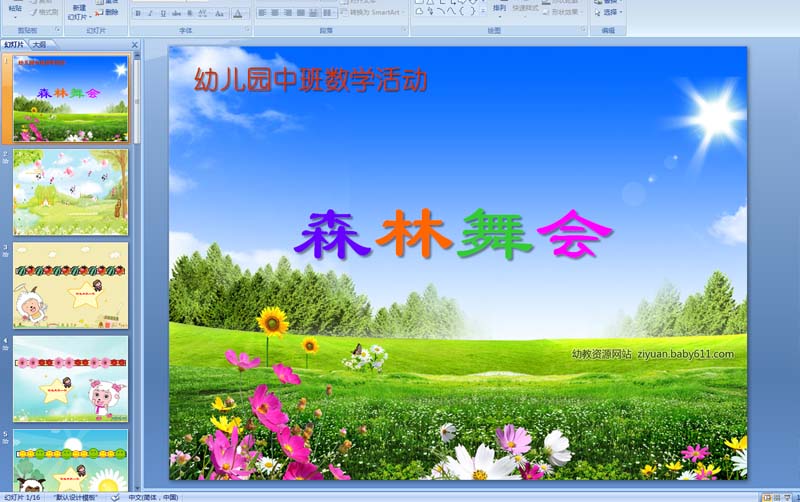Open the character spacing options

pyautogui.click(x=203, y=13)
